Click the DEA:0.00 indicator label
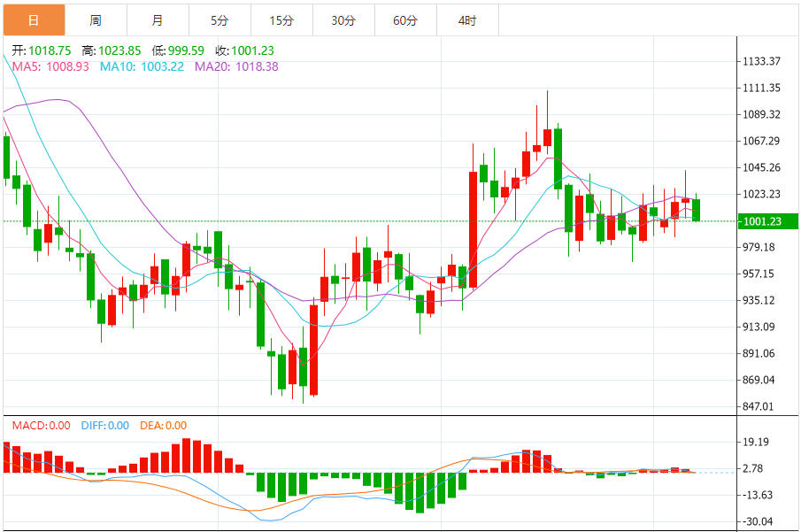 (x=163, y=425)
